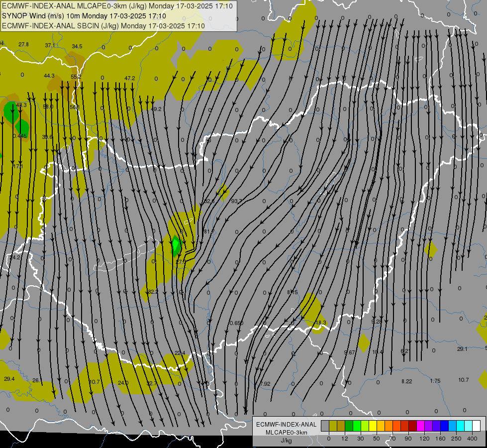Click the cyan legend swatch
The image size is (487, 448).
point(461,426)
